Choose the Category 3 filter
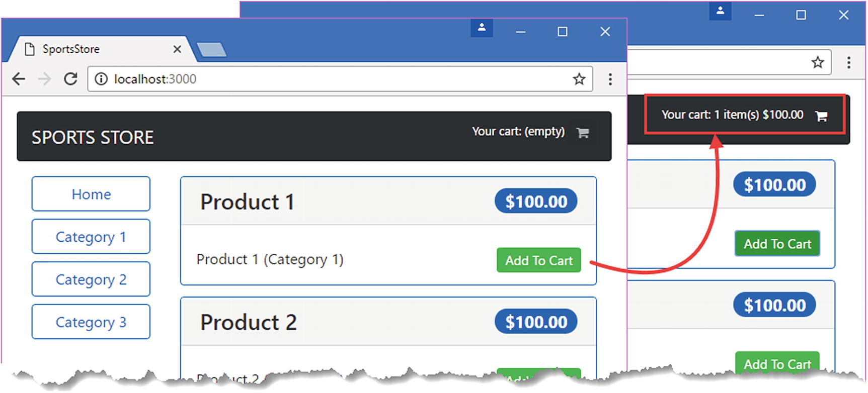The height and width of the screenshot is (393, 868). click(91, 322)
